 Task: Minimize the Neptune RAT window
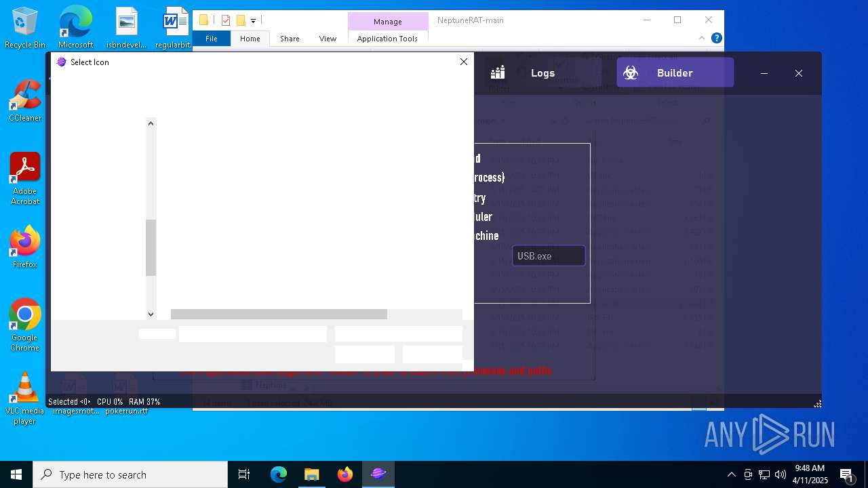[x=764, y=73]
